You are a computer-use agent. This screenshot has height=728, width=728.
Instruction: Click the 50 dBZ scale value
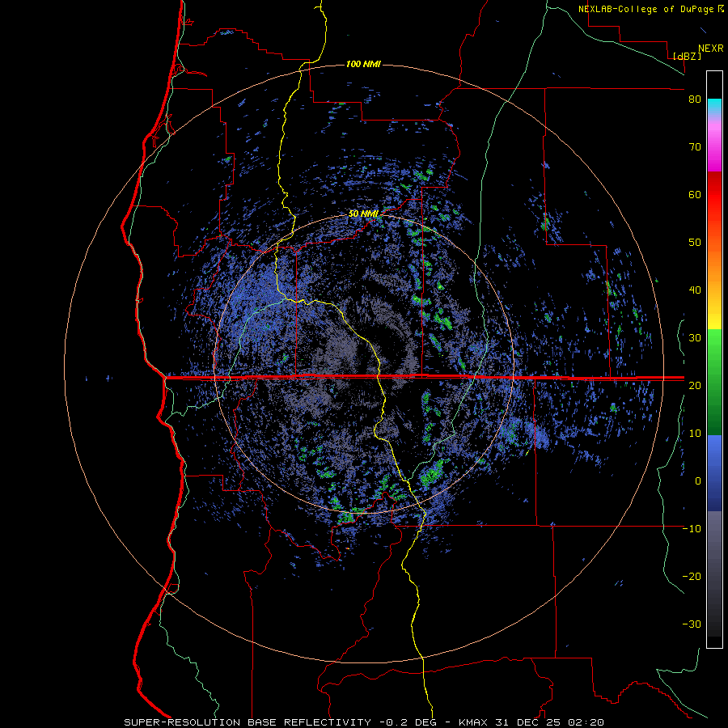(695, 243)
